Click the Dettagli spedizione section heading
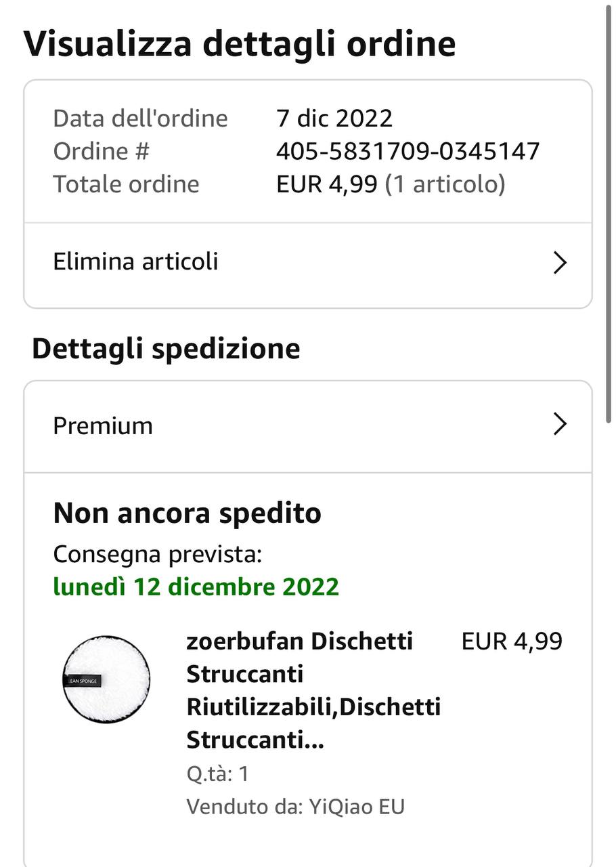The width and height of the screenshot is (616, 867). pos(166,349)
